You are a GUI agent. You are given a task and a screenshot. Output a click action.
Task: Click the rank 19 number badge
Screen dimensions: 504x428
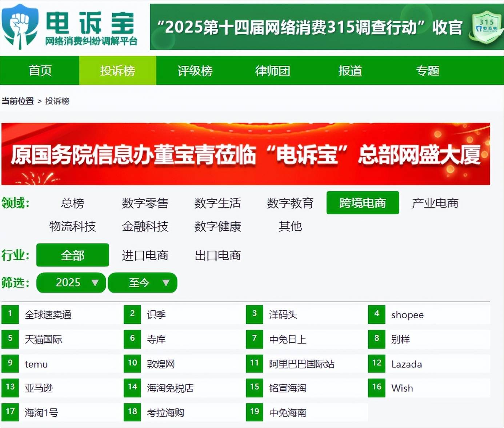click(x=255, y=412)
